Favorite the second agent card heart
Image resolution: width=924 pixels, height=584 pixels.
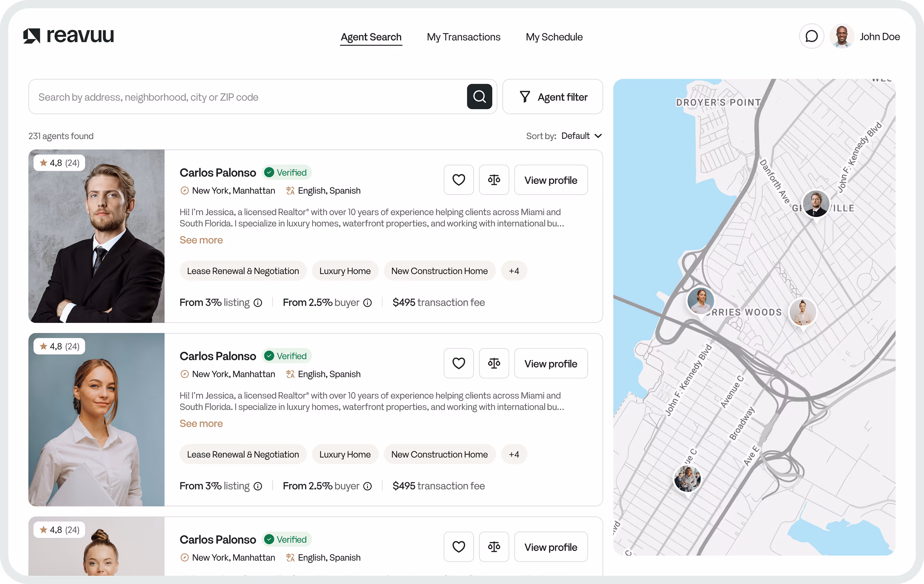click(459, 363)
